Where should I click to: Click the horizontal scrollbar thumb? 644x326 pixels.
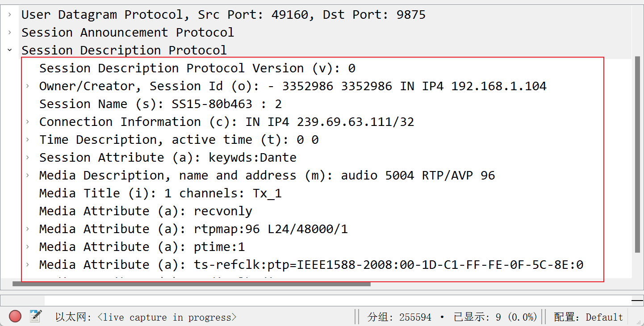tap(192, 284)
